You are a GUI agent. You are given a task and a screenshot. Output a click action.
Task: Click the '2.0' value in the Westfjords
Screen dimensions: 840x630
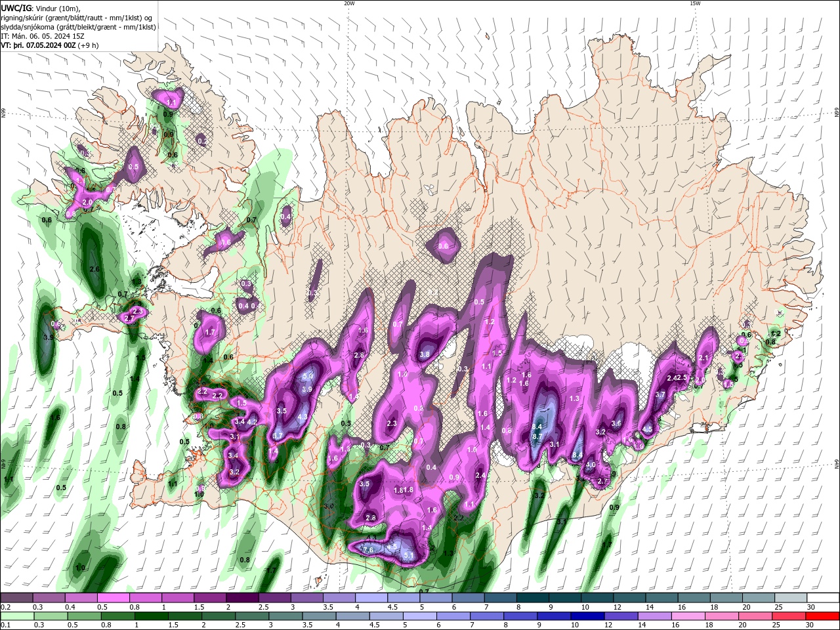[x=87, y=202]
